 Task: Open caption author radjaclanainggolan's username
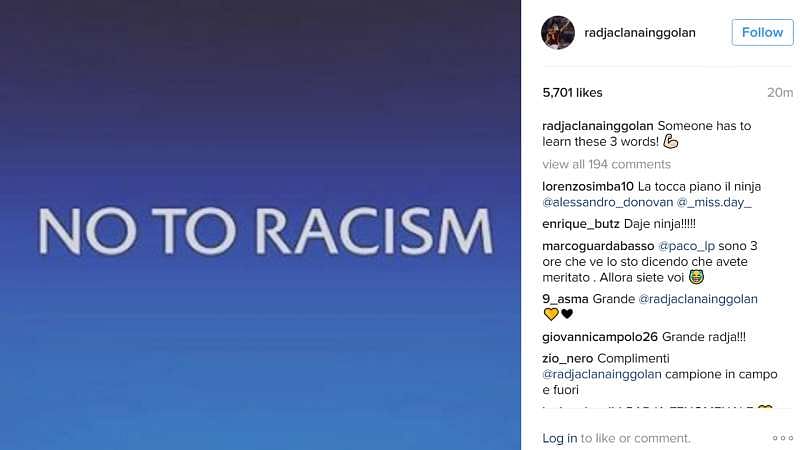(597, 126)
